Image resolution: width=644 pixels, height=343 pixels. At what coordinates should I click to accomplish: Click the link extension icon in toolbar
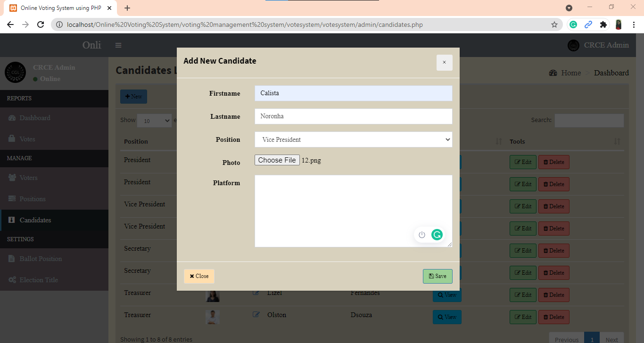click(588, 24)
